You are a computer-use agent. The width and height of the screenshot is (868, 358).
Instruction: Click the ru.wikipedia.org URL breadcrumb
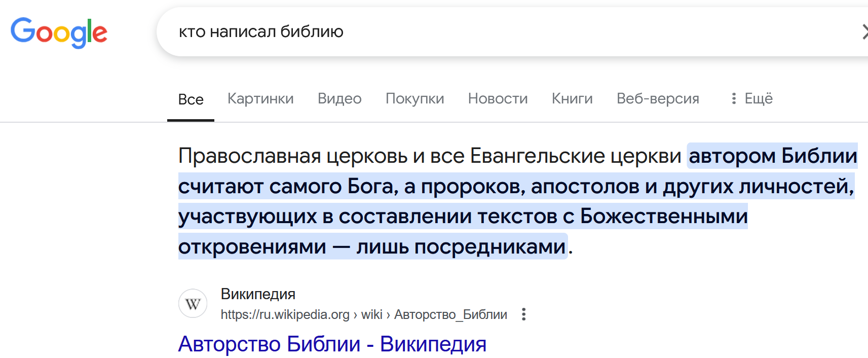(x=285, y=314)
